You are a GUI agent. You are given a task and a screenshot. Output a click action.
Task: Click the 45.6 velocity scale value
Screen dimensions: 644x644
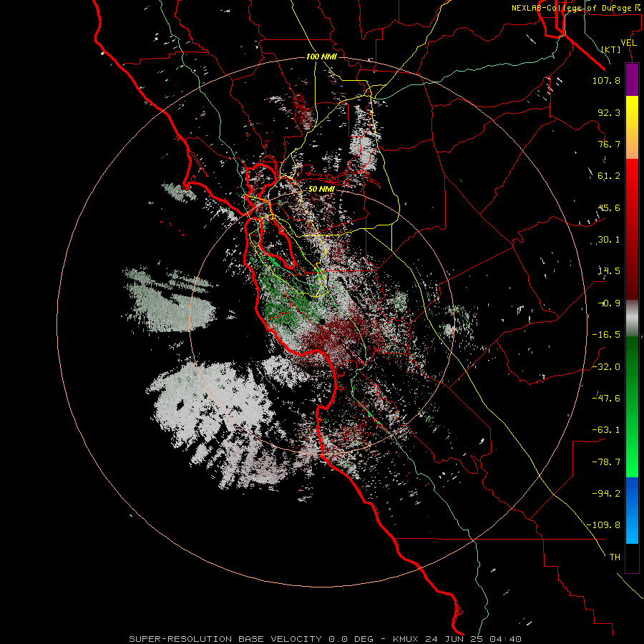point(609,208)
